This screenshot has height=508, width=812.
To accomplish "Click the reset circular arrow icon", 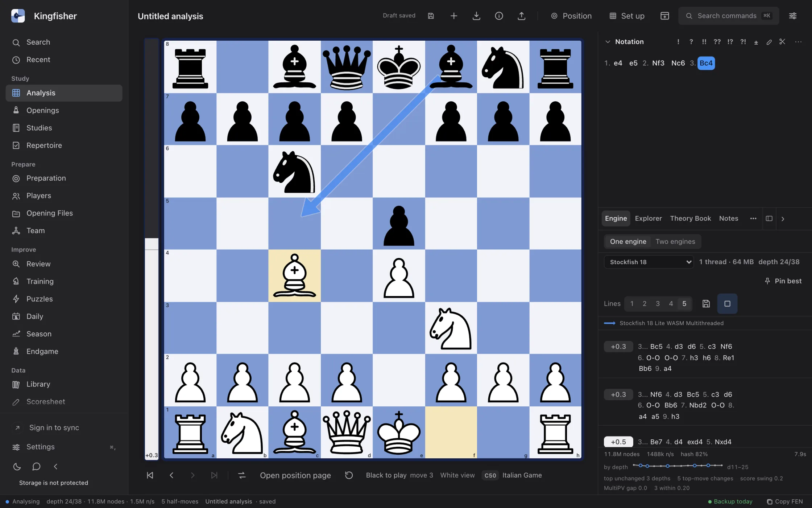I will coord(349,475).
